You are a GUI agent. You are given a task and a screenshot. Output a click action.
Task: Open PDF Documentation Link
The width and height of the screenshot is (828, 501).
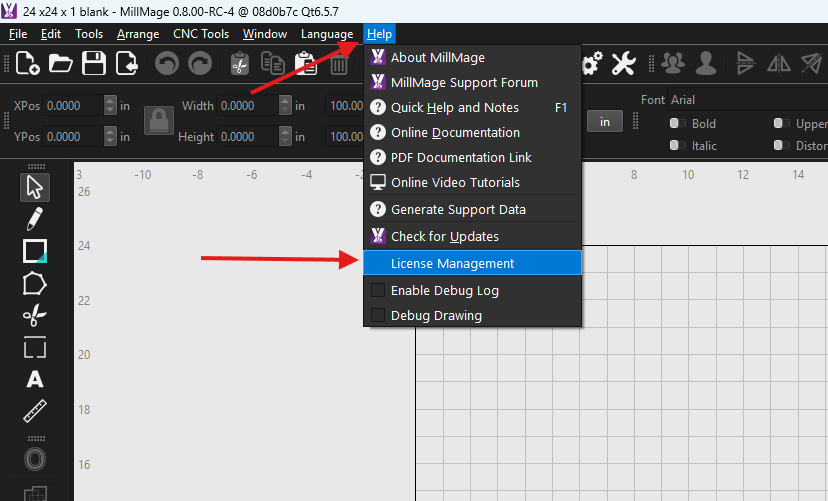tap(473, 157)
